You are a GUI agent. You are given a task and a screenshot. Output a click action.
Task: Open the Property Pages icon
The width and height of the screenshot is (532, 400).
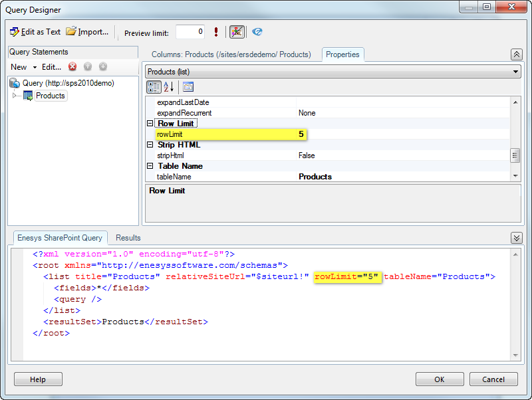coord(188,86)
